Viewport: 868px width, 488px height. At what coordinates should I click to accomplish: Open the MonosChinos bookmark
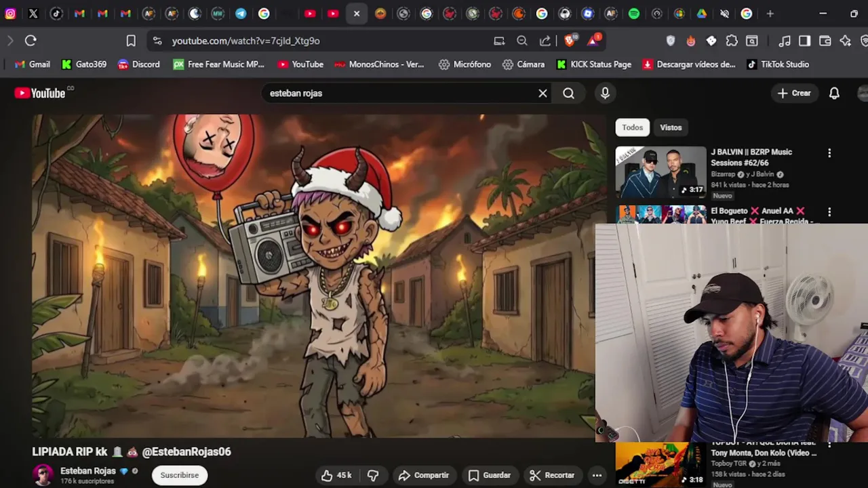tap(379, 64)
